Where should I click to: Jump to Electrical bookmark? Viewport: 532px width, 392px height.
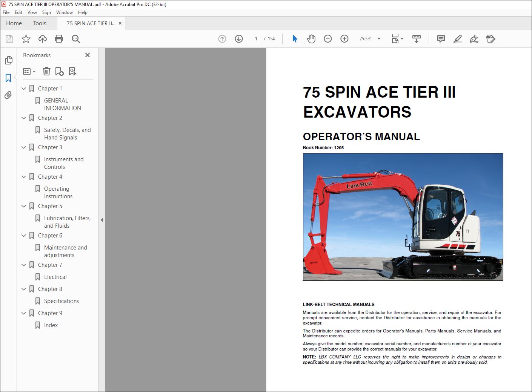[55, 277]
